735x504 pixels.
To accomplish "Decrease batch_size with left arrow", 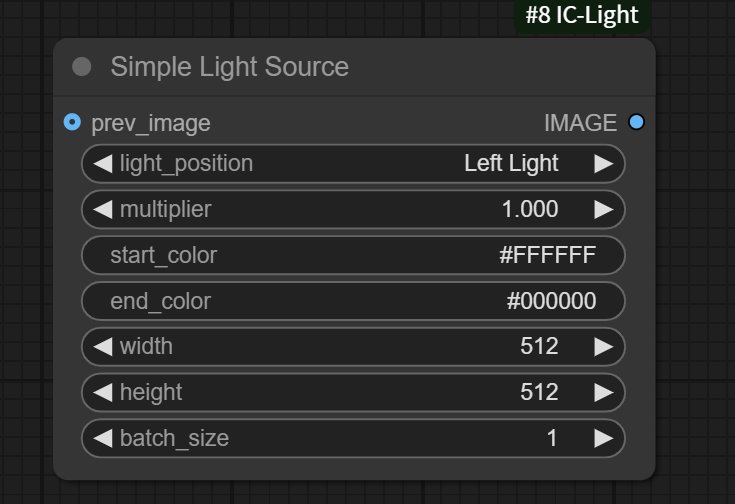I will point(102,438).
